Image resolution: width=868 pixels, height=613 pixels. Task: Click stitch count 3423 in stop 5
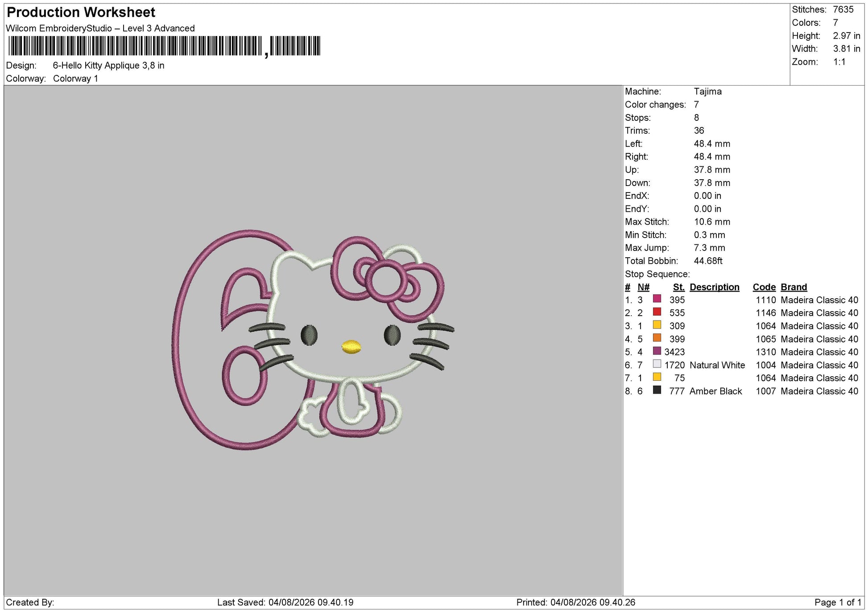click(674, 352)
